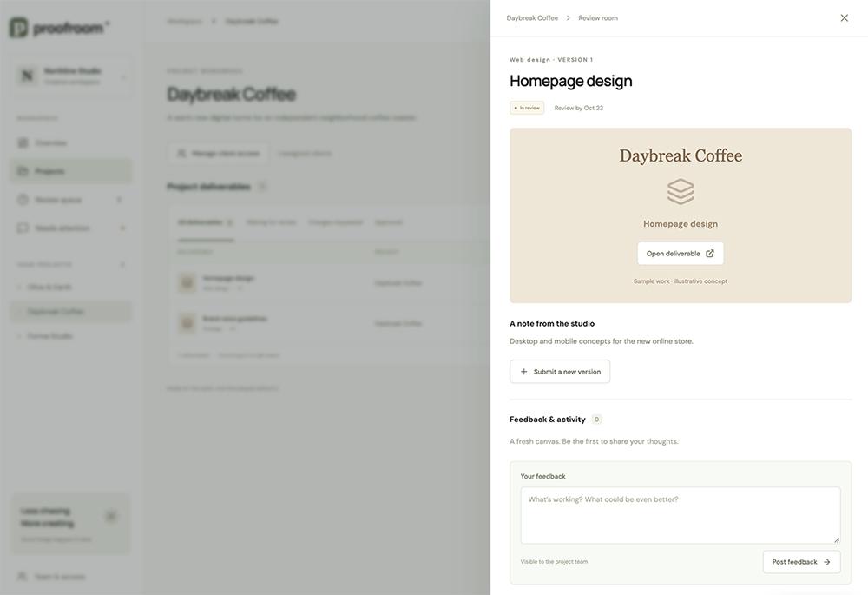Click the breadcrumb chevron before Review room
Viewport: 868px width, 595px height.
pyautogui.click(x=568, y=18)
